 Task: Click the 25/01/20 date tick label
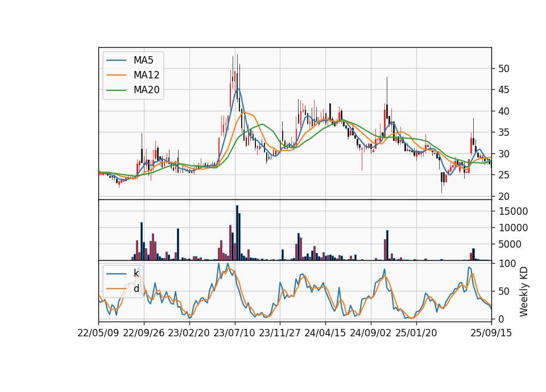[416, 333]
